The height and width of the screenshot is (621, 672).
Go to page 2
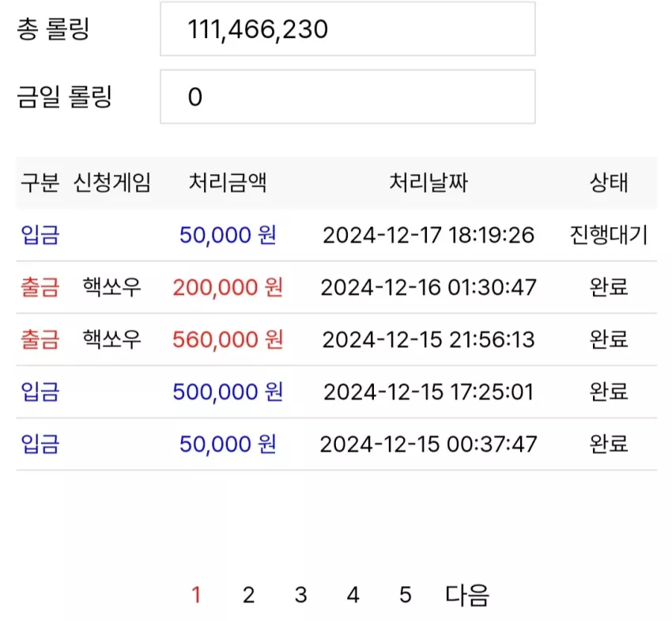coord(248,595)
